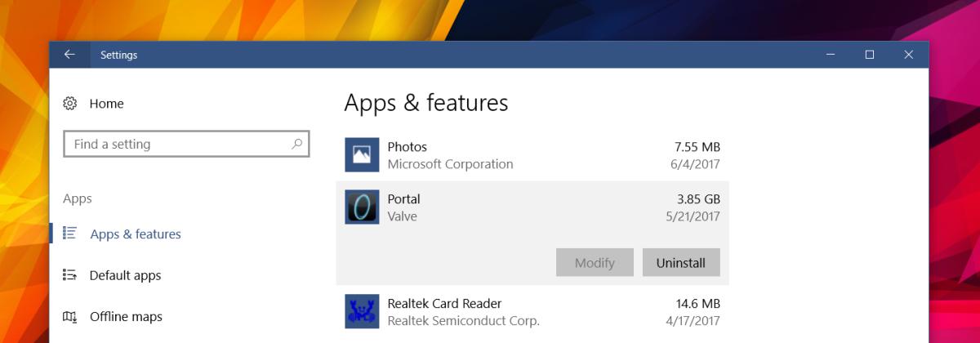Focus the Find a setting search box
Viewport: 980px width, 343px height.
[x=186, y=144]
